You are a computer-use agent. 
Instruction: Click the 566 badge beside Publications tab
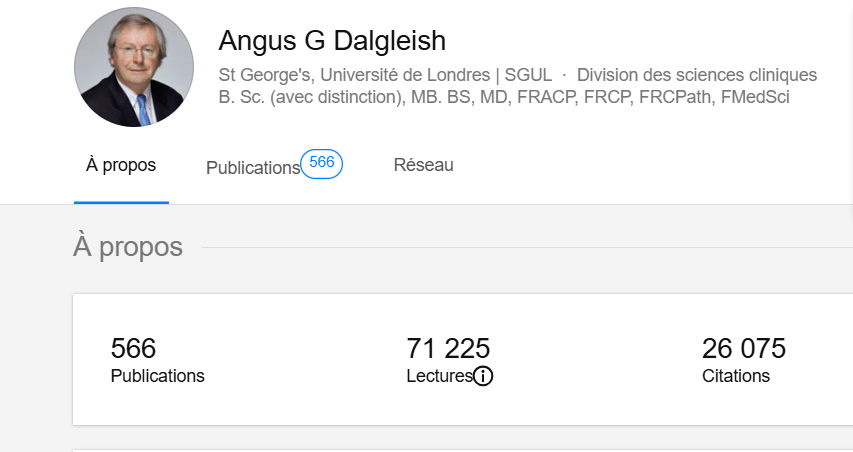(322, 163)
